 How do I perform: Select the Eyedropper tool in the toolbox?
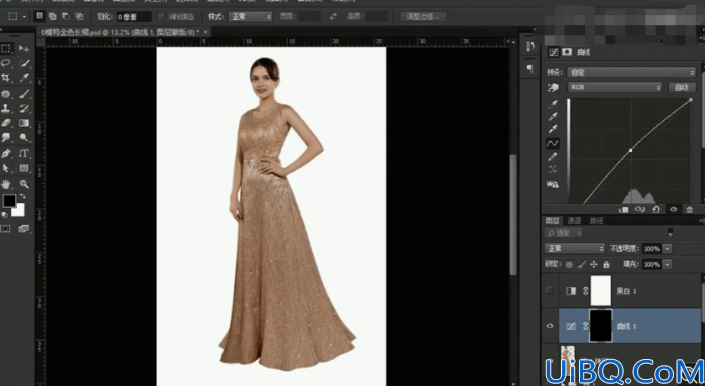(24, 77)
